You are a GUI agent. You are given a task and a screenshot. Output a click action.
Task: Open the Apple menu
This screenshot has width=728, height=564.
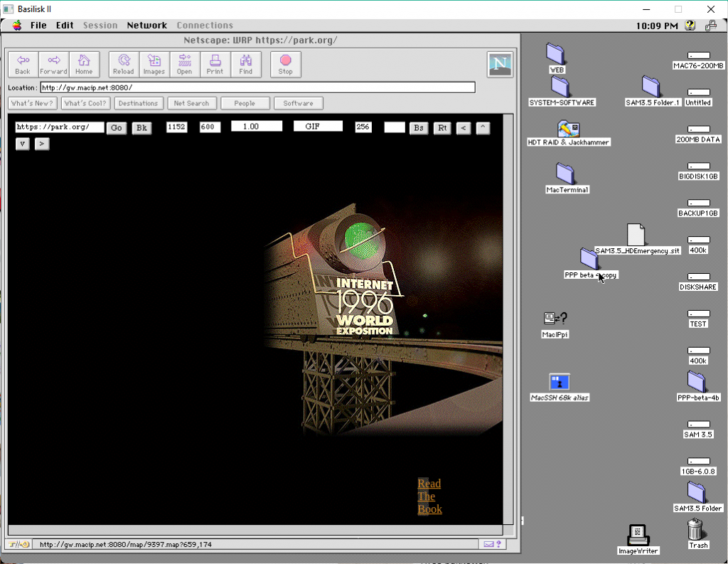[17, 26]
